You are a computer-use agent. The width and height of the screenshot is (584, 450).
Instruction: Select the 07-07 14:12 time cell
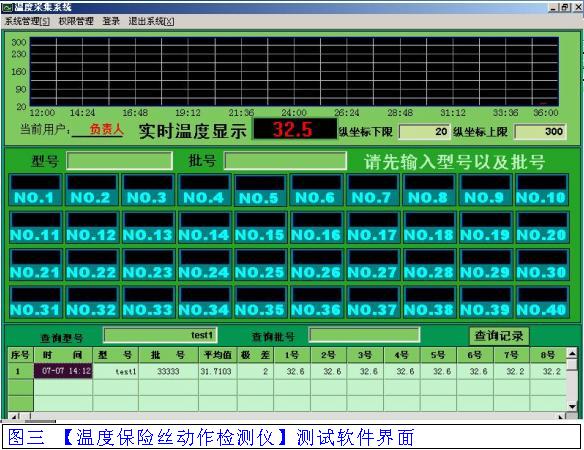63,371
